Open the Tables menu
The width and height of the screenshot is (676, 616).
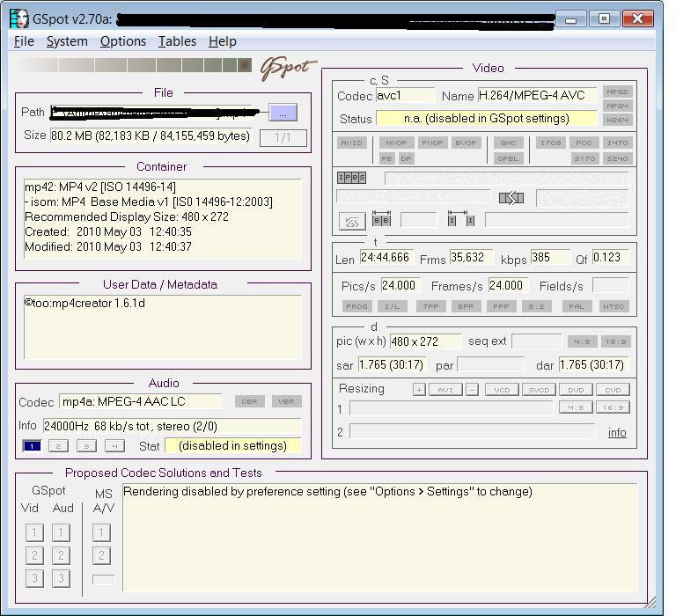click(x=177, y=41)
